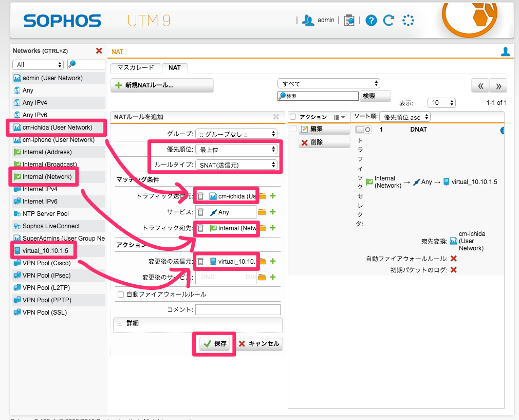519x420 pixels.
Task: Edit the DNAT rule with 編集
Action: 324,129
